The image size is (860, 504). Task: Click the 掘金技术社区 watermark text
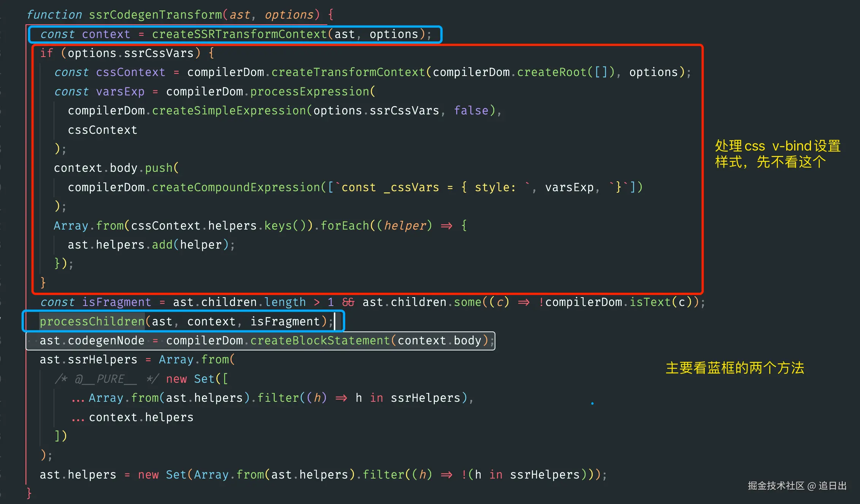776,486
